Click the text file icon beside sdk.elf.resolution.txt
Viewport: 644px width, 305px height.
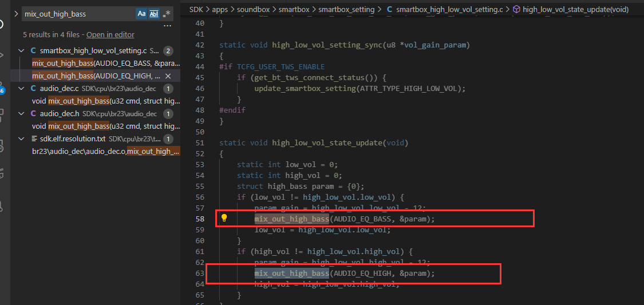(x=33, y=138)
